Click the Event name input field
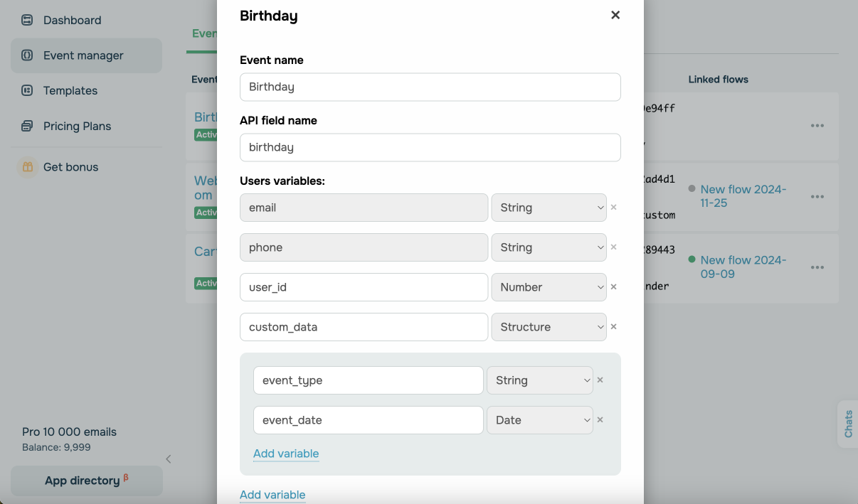858x504 pixels. pos(430,87)
